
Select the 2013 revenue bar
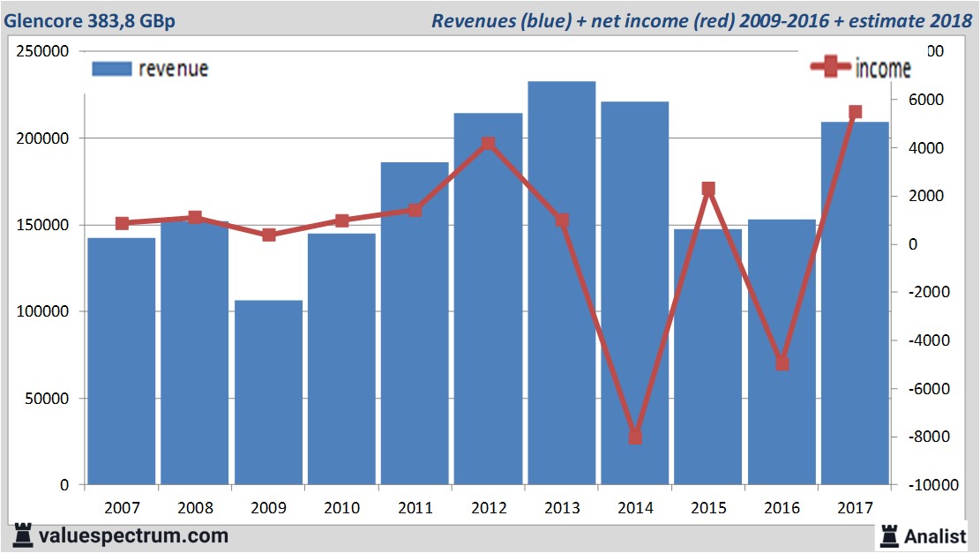click(562, 282)
